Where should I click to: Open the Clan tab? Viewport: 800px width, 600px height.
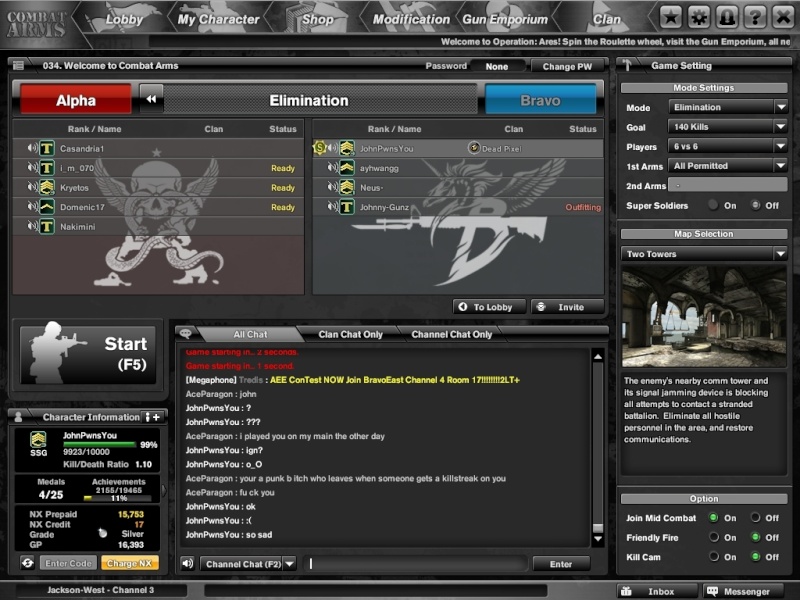click(x=606, y=19)
